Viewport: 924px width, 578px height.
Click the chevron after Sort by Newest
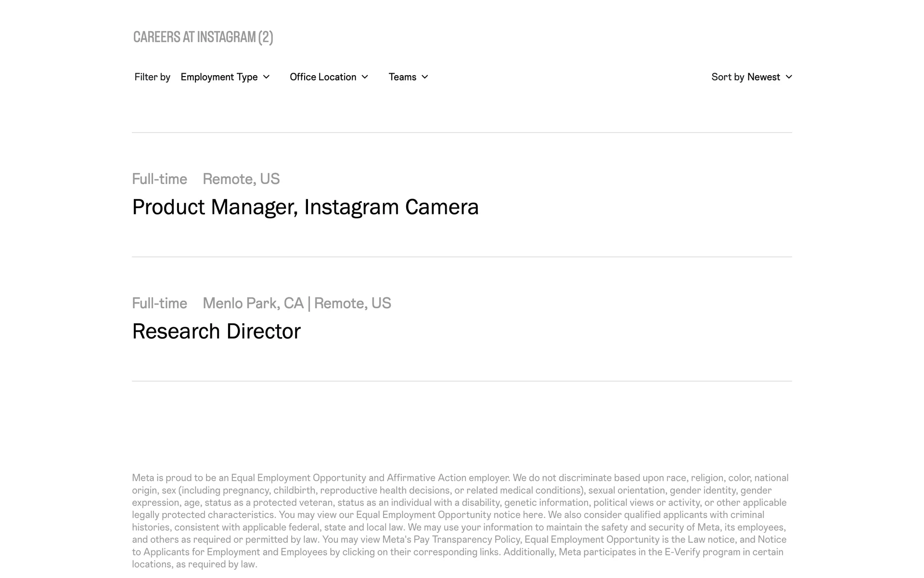[x=788, y=77]
